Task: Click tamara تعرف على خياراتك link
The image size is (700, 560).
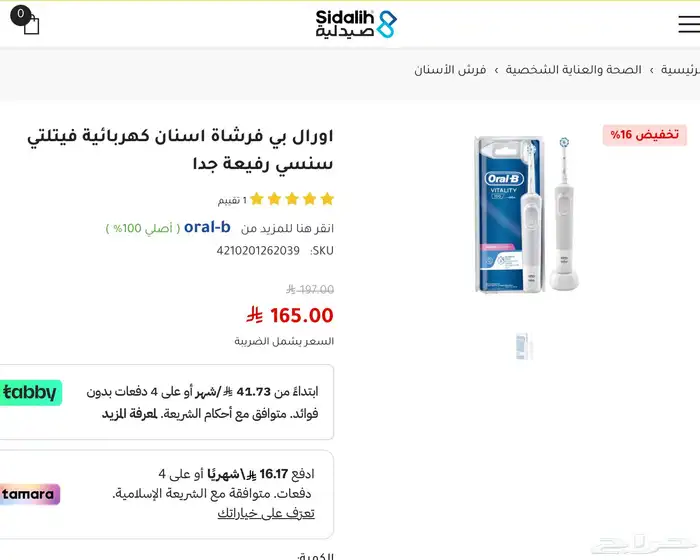Action: 266,514
